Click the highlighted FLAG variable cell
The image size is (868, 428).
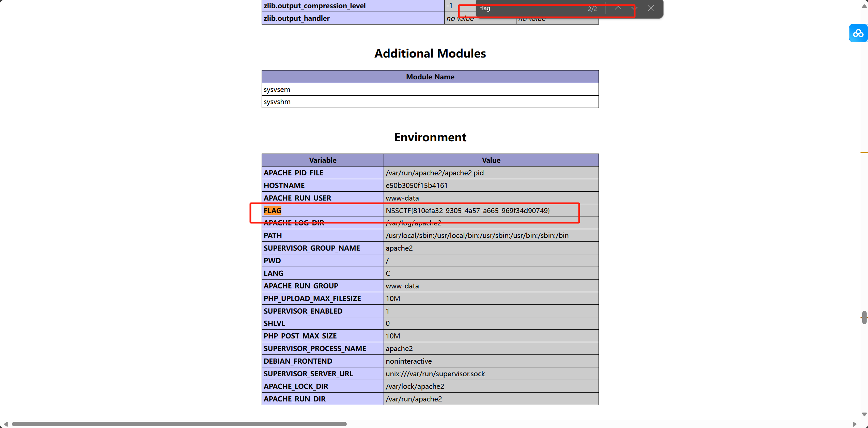point(273,210)
